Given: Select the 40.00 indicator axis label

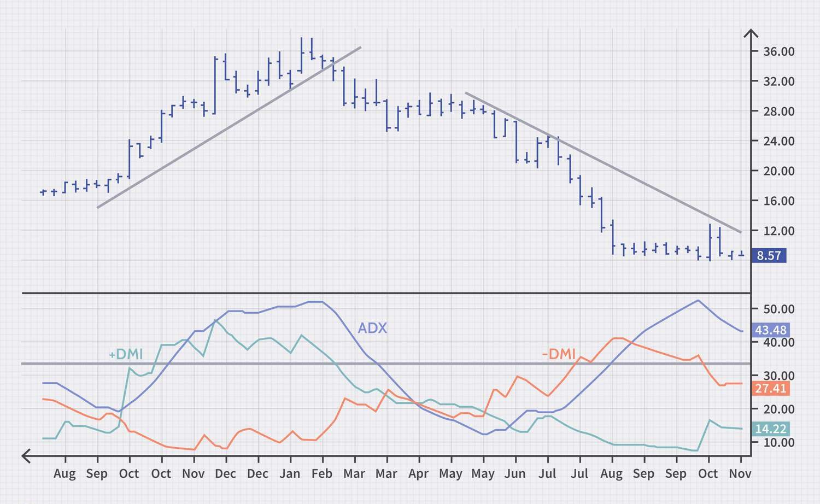Looking at the screenshot, I should coord(779,342).
